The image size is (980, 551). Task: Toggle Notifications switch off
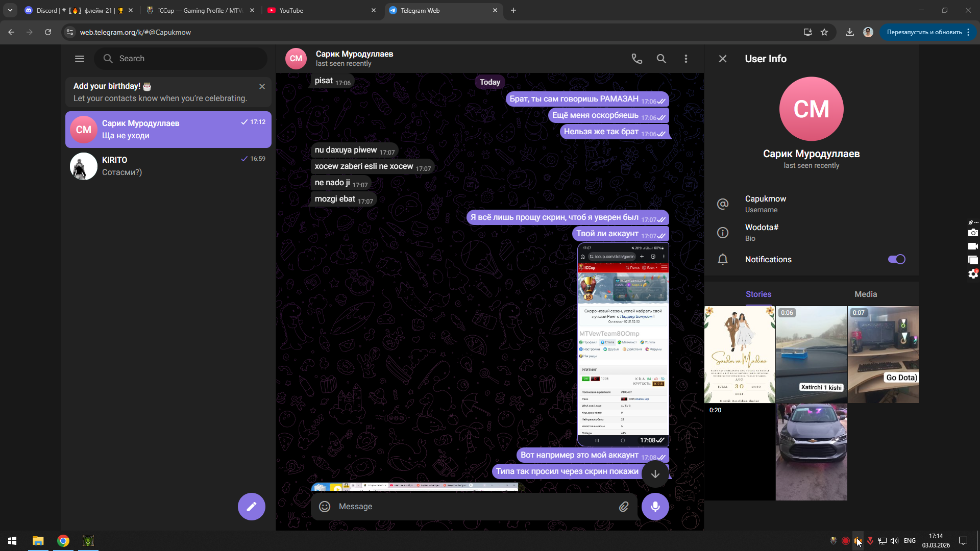pyautogui.click(x=896, y=259)
